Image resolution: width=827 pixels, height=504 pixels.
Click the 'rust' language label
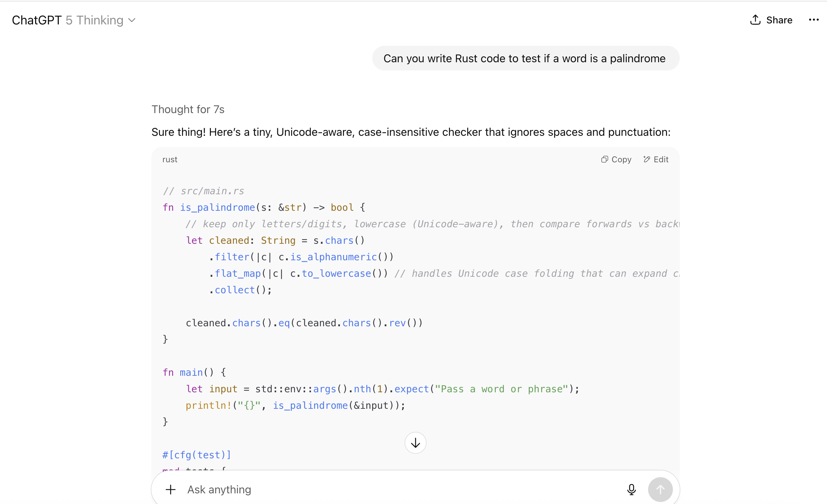pos(170,159)
